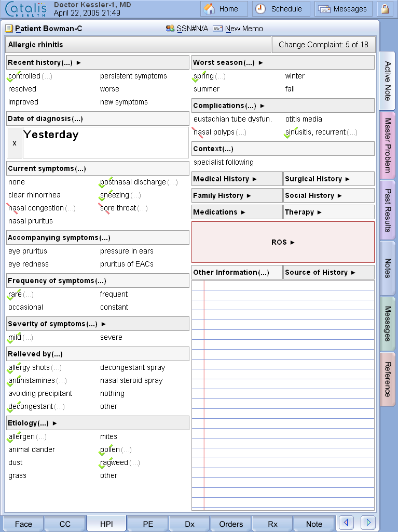This screenshot has width=398, height=532.
Task: Click the Home house icon
Action: tap(209, 9)
